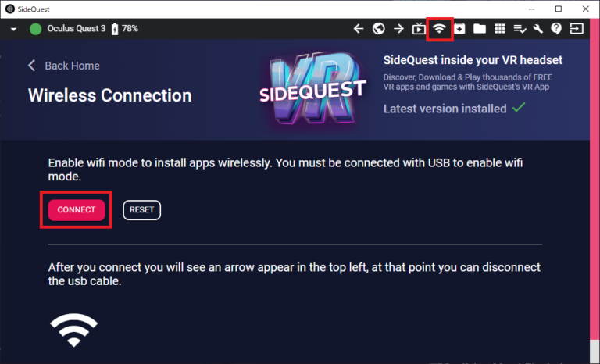
Task: Open the running tasks checklist icon
Action: pos(520,29)
